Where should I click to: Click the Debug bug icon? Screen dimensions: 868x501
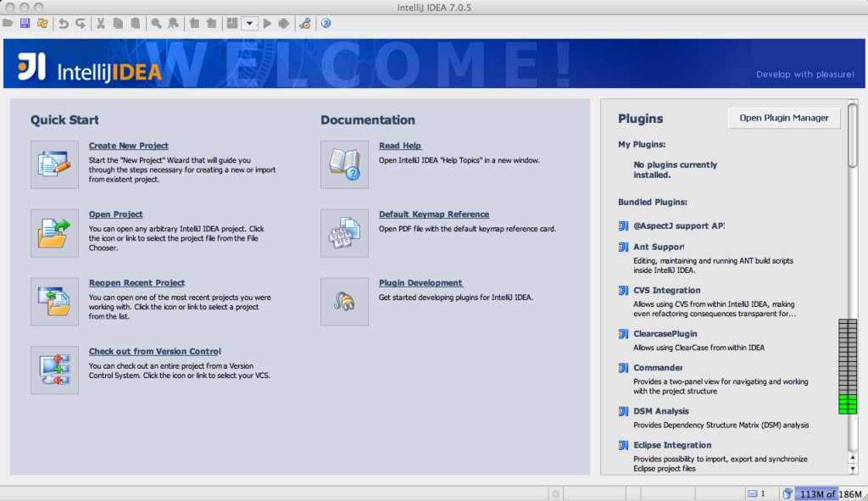(284, 23)
